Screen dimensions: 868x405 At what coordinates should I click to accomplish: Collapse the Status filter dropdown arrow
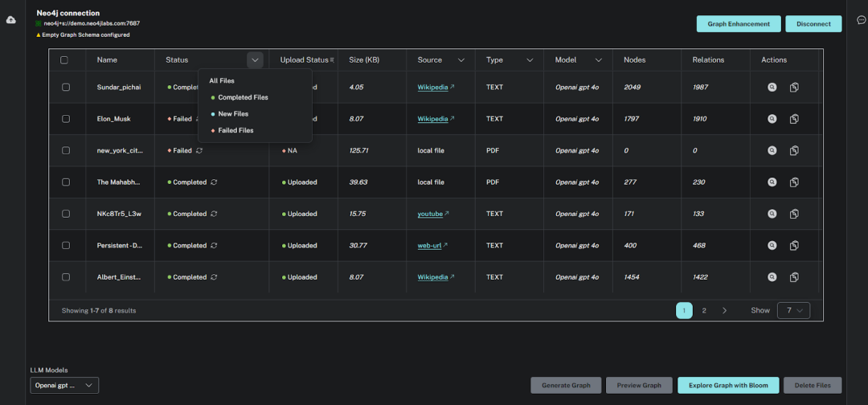click(255, 60)
